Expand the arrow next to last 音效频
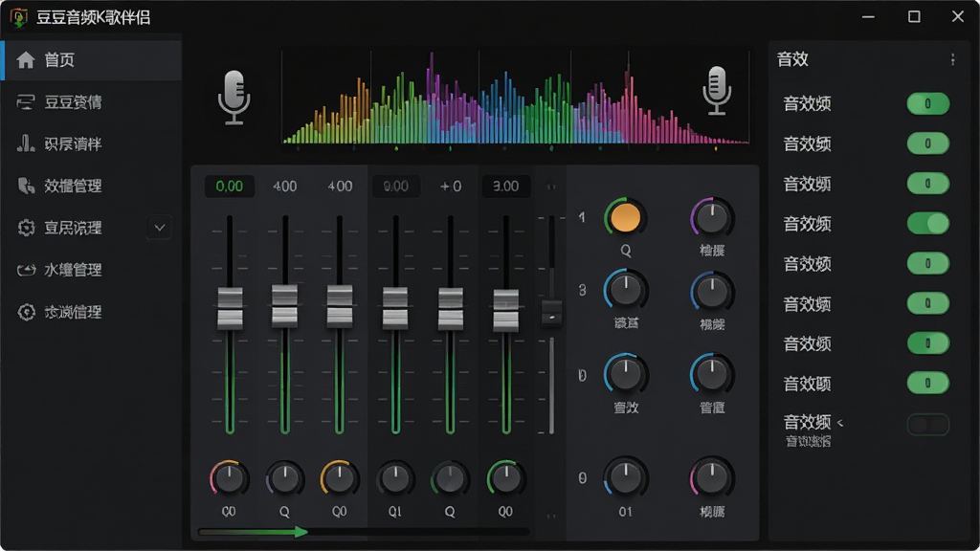This screenshot has height=551, width=980. pyautogui.click(x=840, y=423)
